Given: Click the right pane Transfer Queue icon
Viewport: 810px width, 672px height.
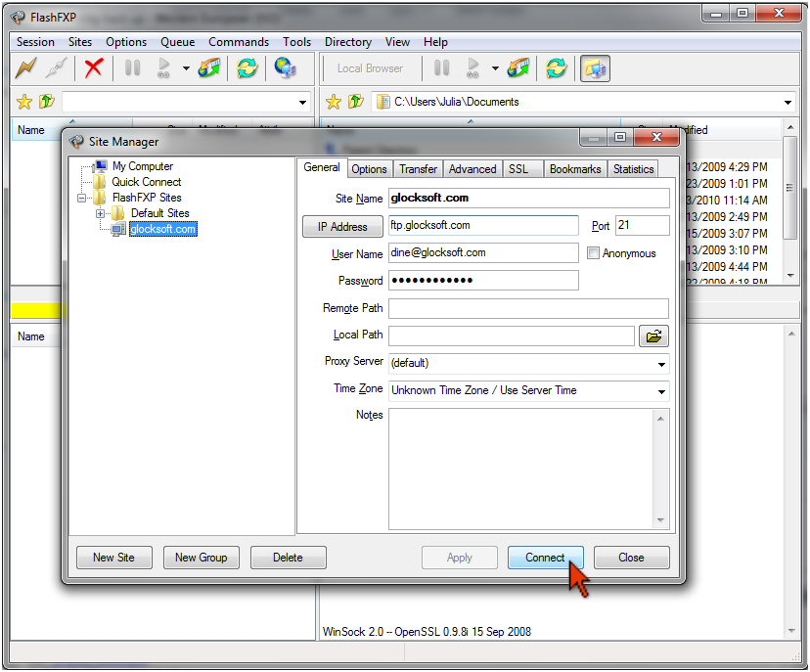Looking at the screenshot, I should [518, 68].
